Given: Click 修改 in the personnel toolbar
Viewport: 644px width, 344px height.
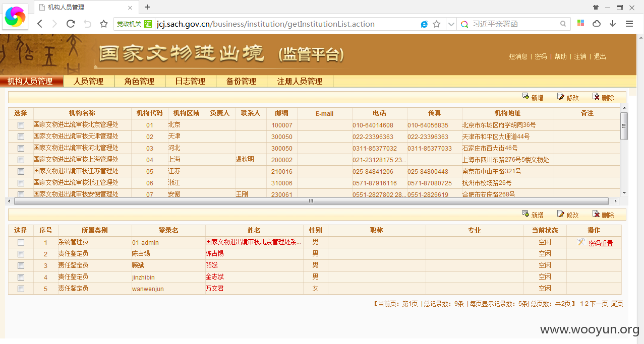Looking at the screenshot, I should click(568, 215).
